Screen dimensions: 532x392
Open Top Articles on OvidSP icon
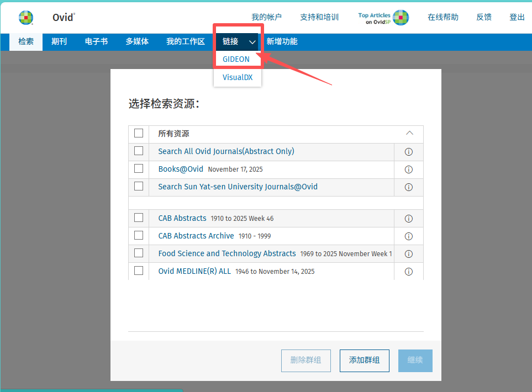point(400,18)
